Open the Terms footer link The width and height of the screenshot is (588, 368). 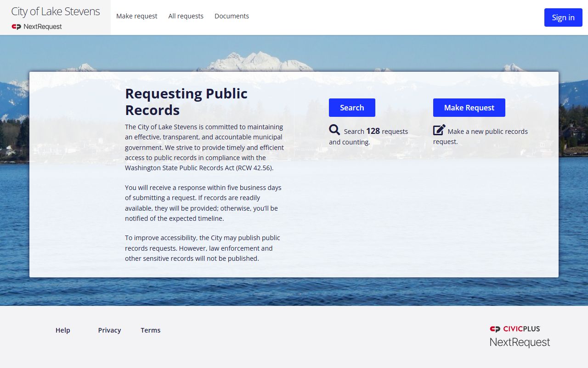point(151,330)
